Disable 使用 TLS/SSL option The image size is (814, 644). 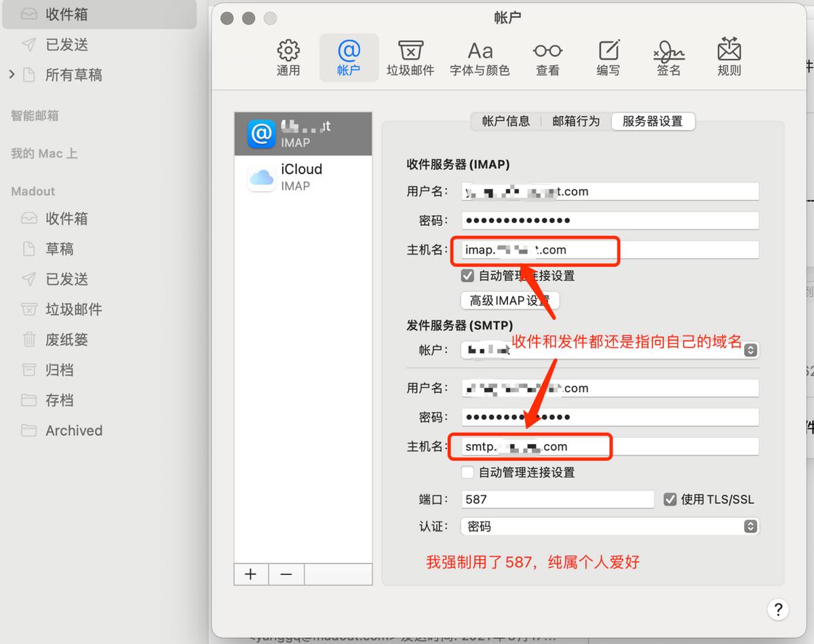click(x=670, y=499)
